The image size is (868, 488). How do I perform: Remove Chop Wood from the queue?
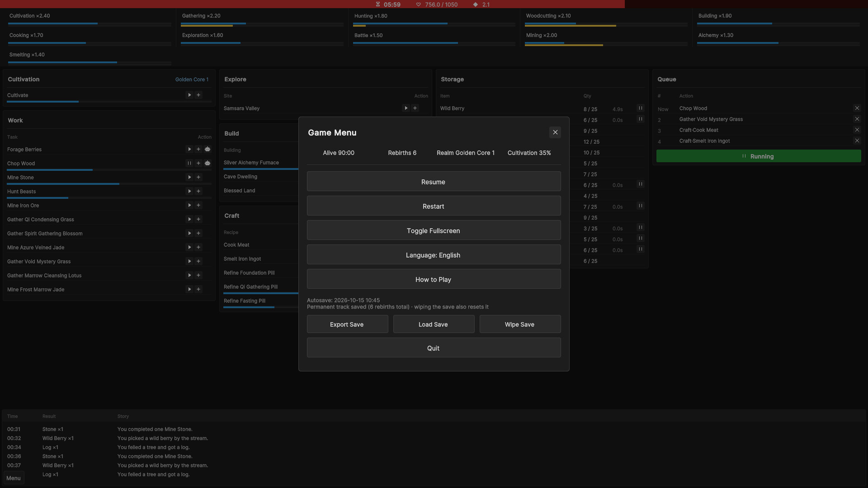point(857,108)
